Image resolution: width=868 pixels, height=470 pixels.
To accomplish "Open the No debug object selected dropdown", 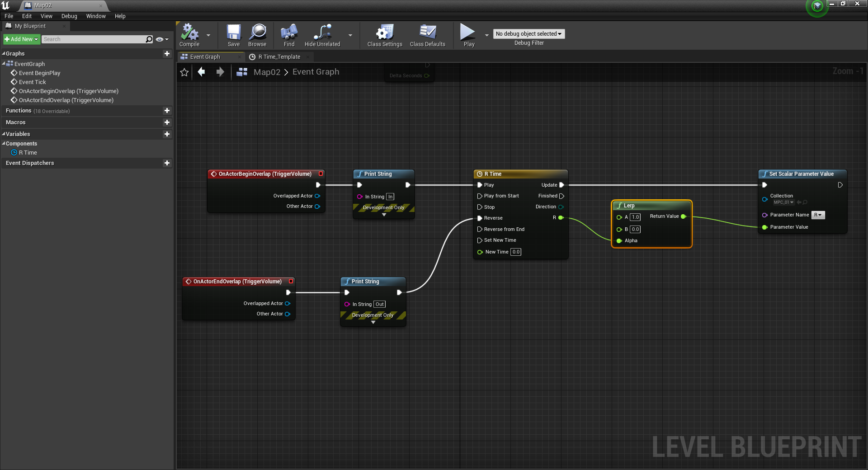I will click(528, 33).
